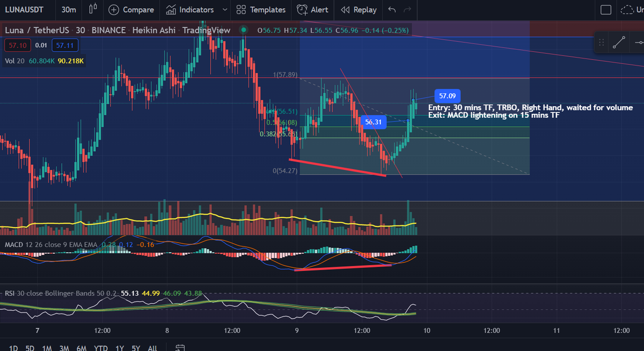
Task: Click the green market status dot
Action: click(243, 30)
